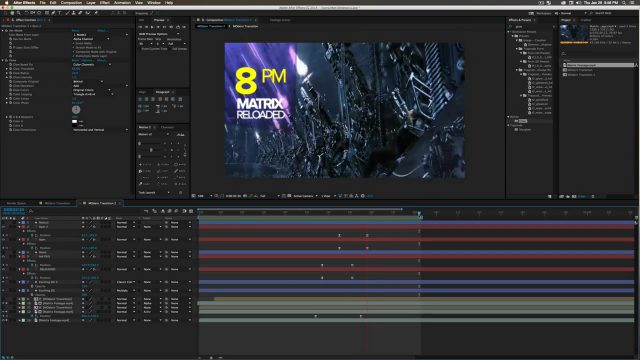Open Horizontal and Vertical glow dimensions dropdown
The image size is (640, 360).
(x=100, y=130)
